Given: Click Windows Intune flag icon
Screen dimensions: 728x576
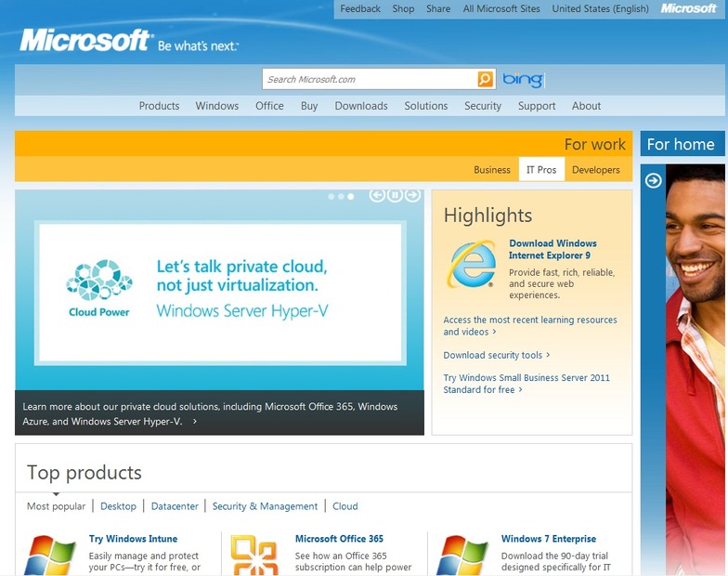Looking at the screenshot, I should click(50, 556).
